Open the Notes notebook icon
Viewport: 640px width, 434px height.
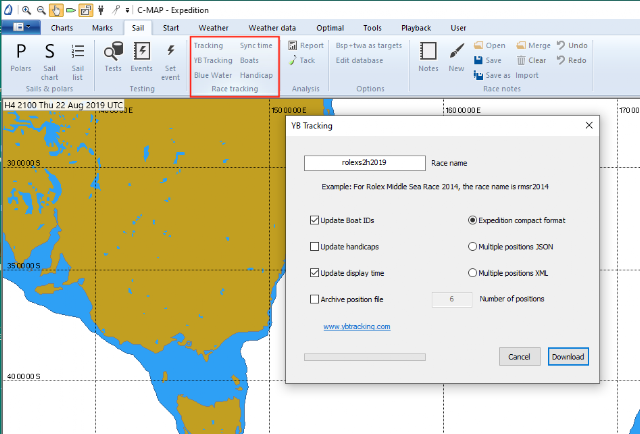tap(428, 51)
